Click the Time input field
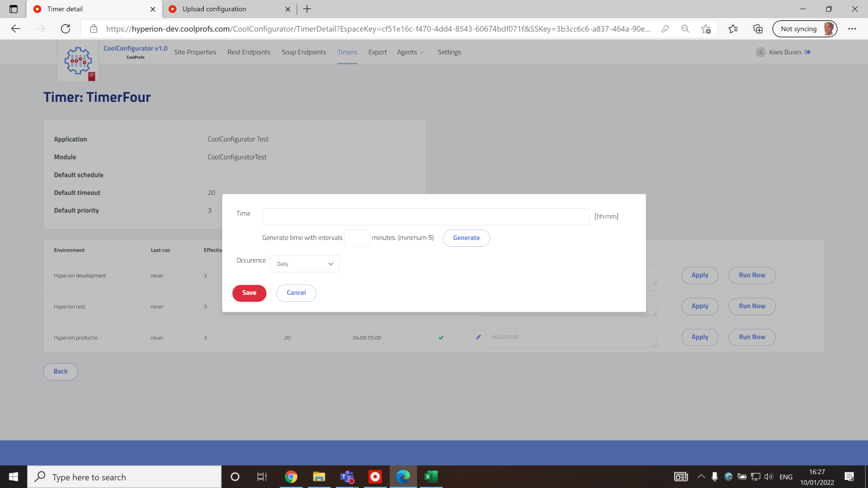 coord(426,216)
